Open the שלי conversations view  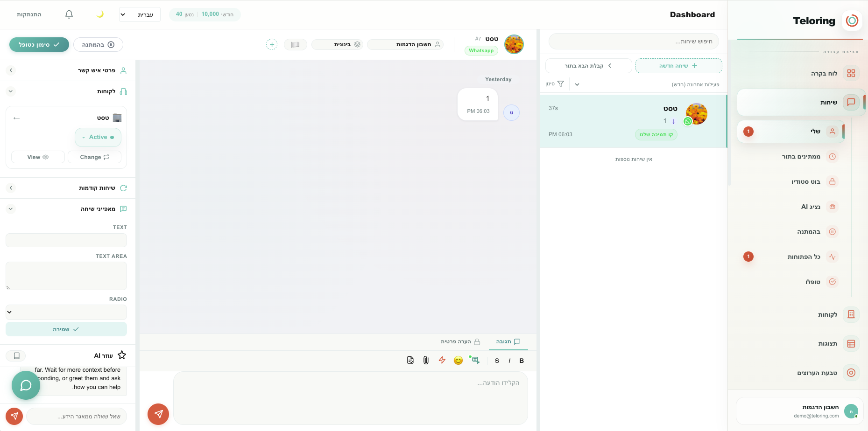click(791, 132)
